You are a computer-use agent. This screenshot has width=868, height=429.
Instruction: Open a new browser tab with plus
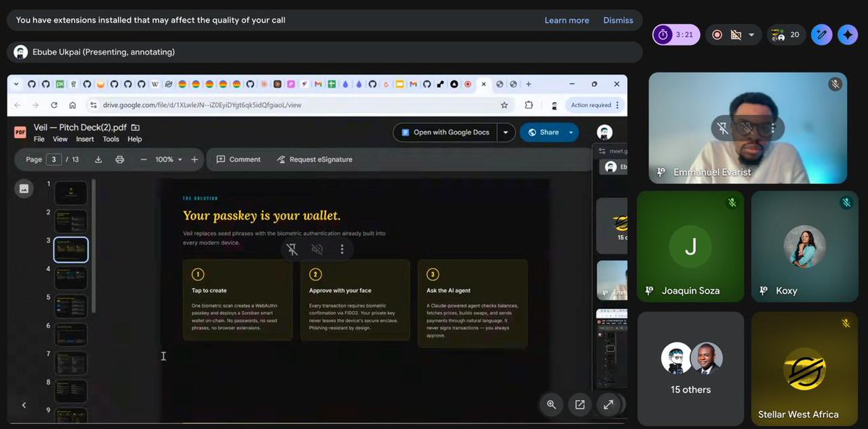[528, 84]
